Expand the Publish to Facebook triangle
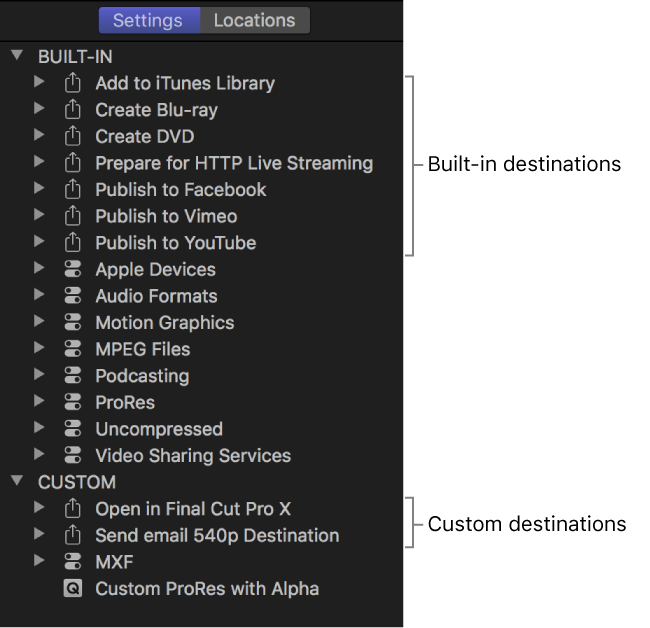650x628 pixels. pos(39,188)
